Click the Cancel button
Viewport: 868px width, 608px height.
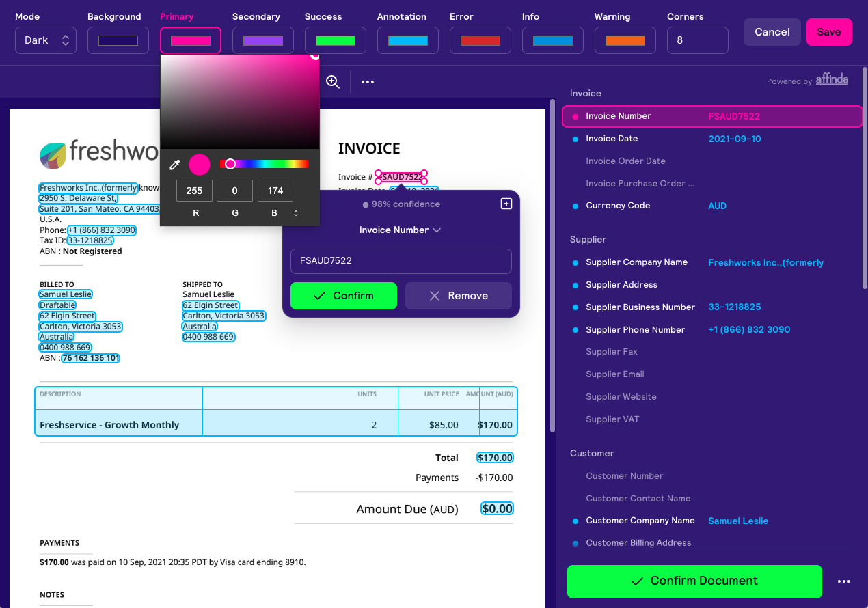(772, 32)
